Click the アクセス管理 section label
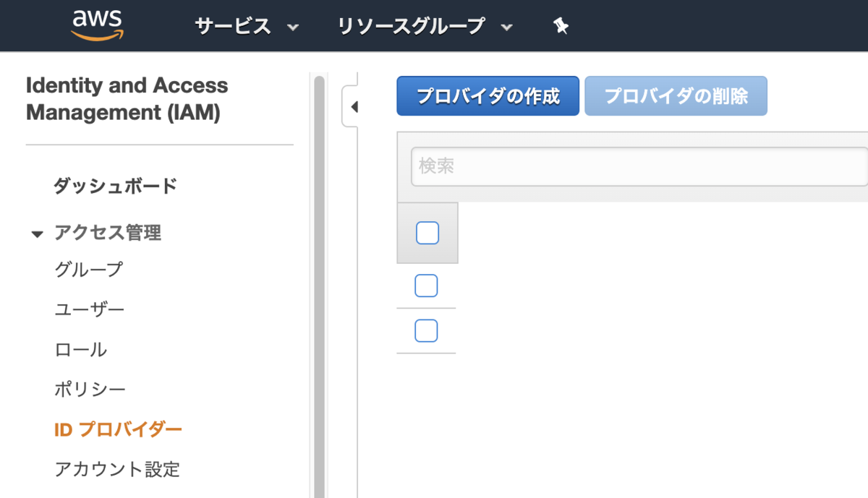This screenshot has height=498, width=868. tap(108, 233)
